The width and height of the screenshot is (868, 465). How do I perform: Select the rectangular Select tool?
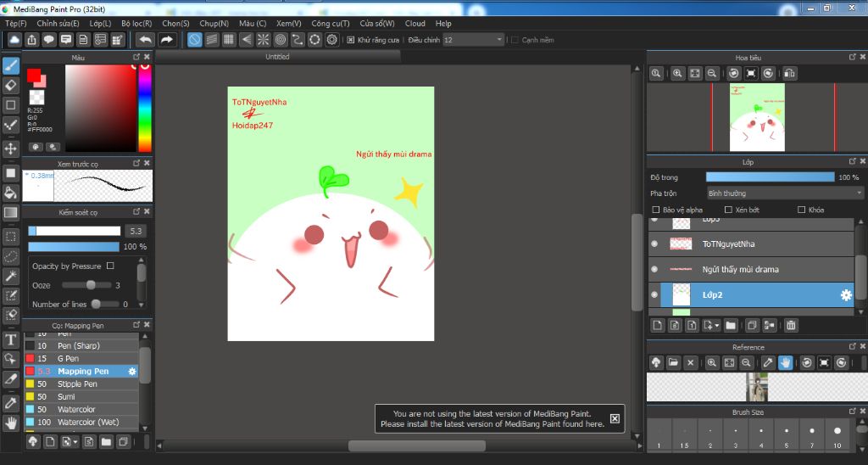click(x=11, y=237)
